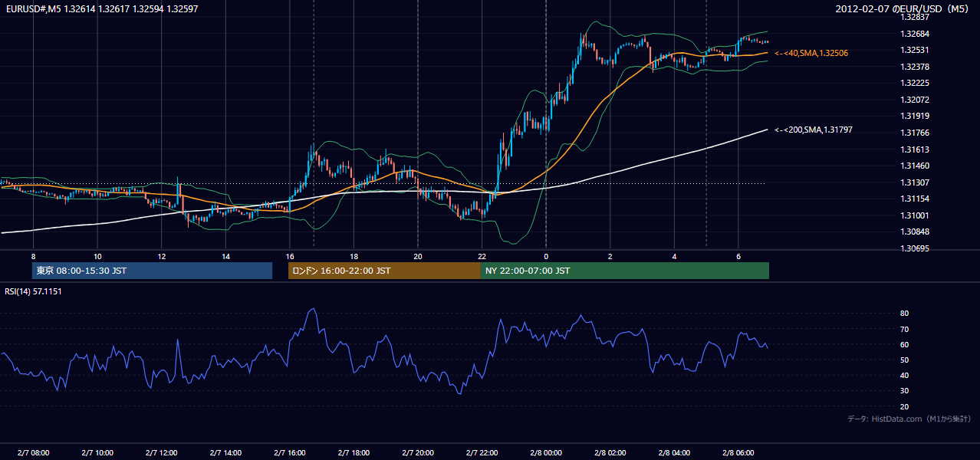Click the 2/7 22:00 time label
Screen dimensions: 980x460
[x=482, y=453]
